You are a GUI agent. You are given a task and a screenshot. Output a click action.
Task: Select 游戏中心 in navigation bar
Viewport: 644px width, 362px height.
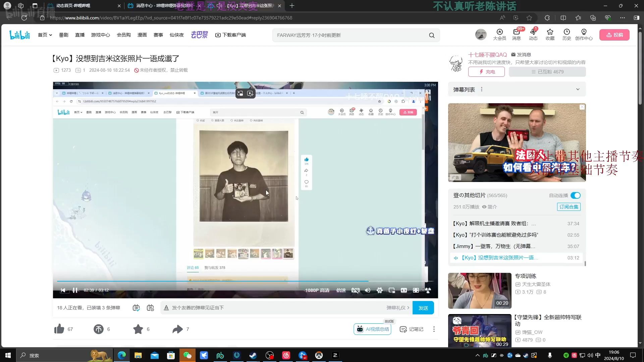point(100,35)
